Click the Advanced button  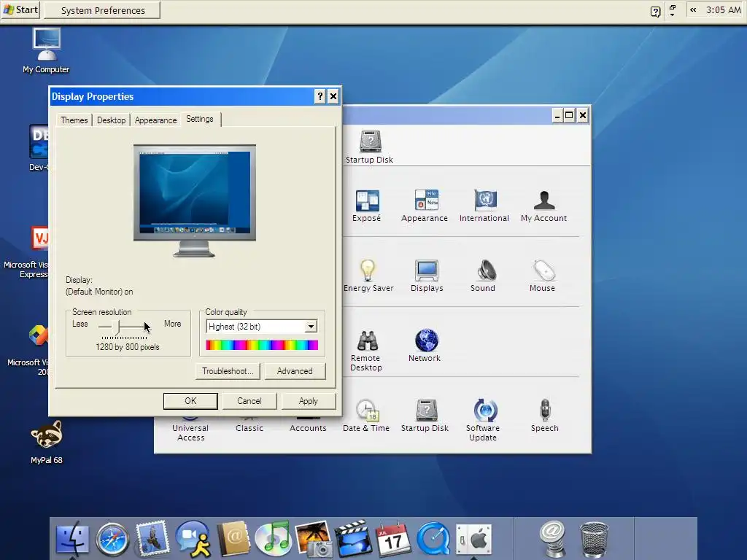point(295,371)
